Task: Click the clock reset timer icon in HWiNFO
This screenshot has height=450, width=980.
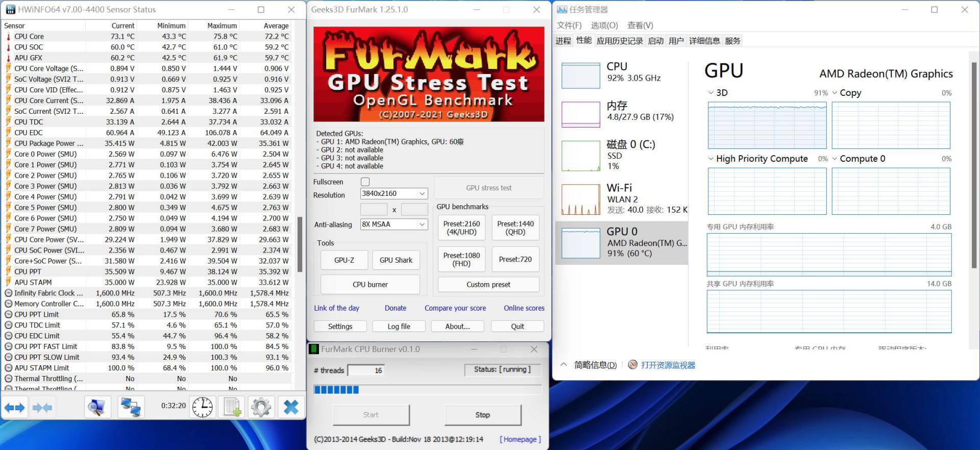Action: coord(203,407)
